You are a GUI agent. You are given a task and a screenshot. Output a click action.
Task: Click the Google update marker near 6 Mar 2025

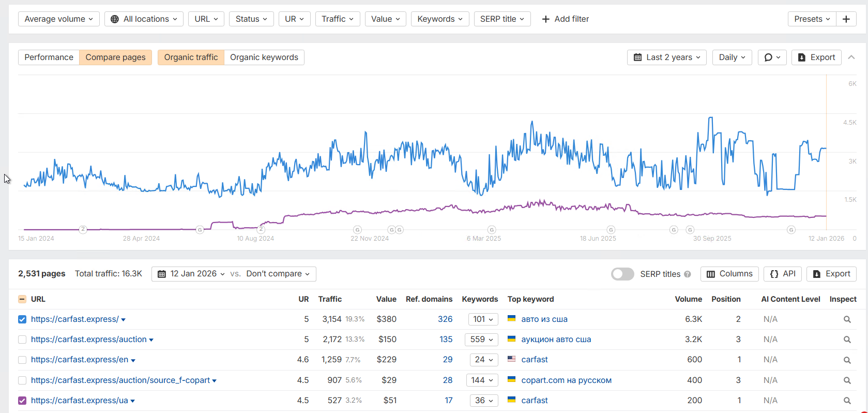pos(492,230)
